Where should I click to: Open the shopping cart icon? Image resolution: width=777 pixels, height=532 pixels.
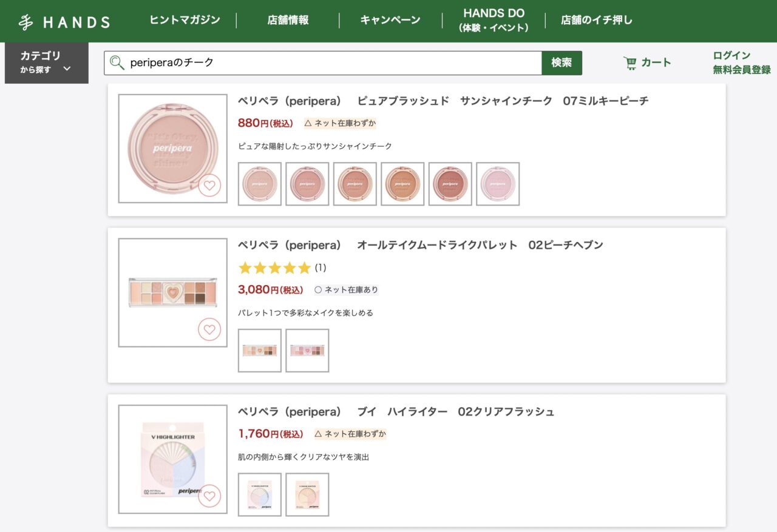[630, 62]
